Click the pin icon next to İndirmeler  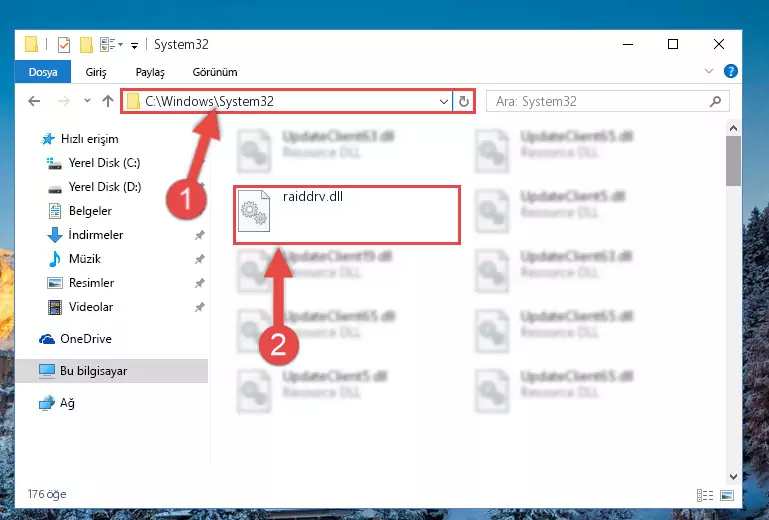pos(199,235)
